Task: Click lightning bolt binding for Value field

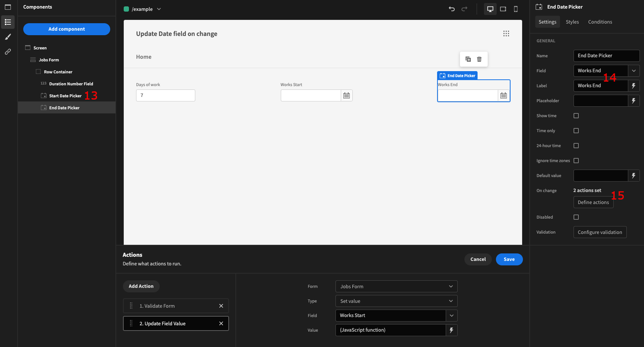Action: click(x=451, y=330)
